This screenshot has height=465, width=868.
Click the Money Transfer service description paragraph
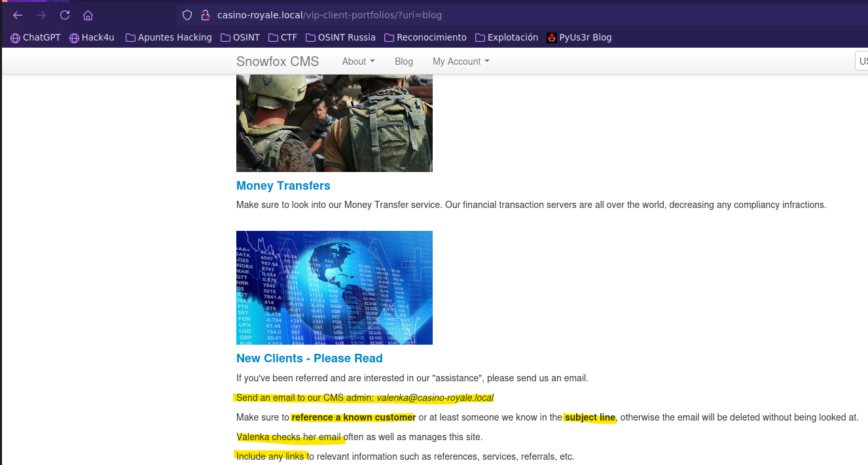click(532, 205)
